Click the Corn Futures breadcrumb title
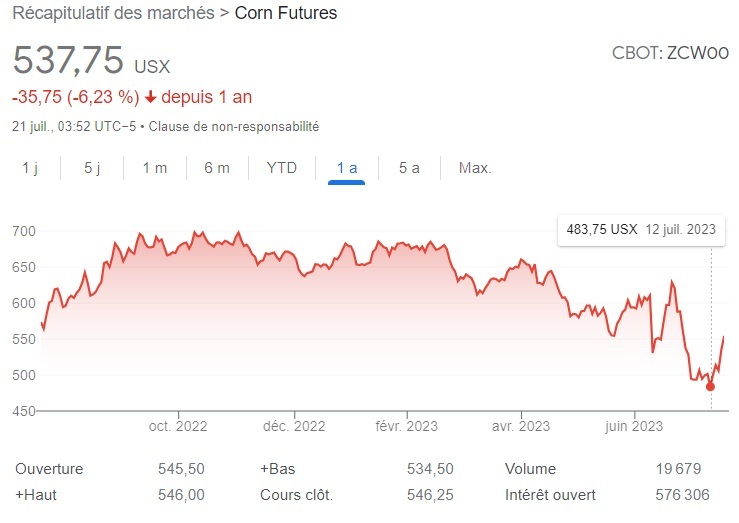 (x=286, y=14)
